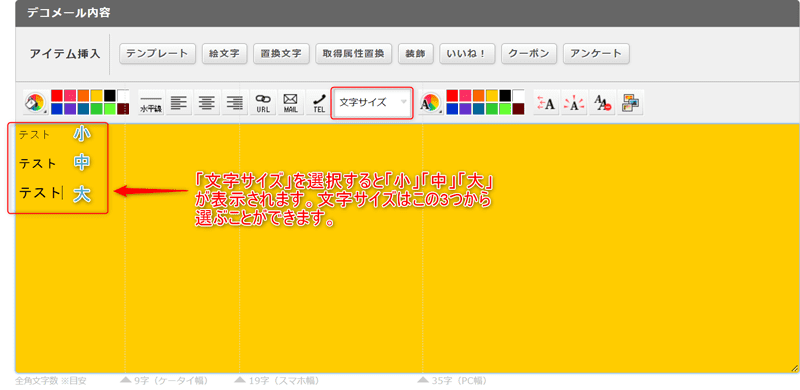Pick teal blue in background color palette
Image resolution: width=800 pixels, height=390 pixels.
coord(83,109)
